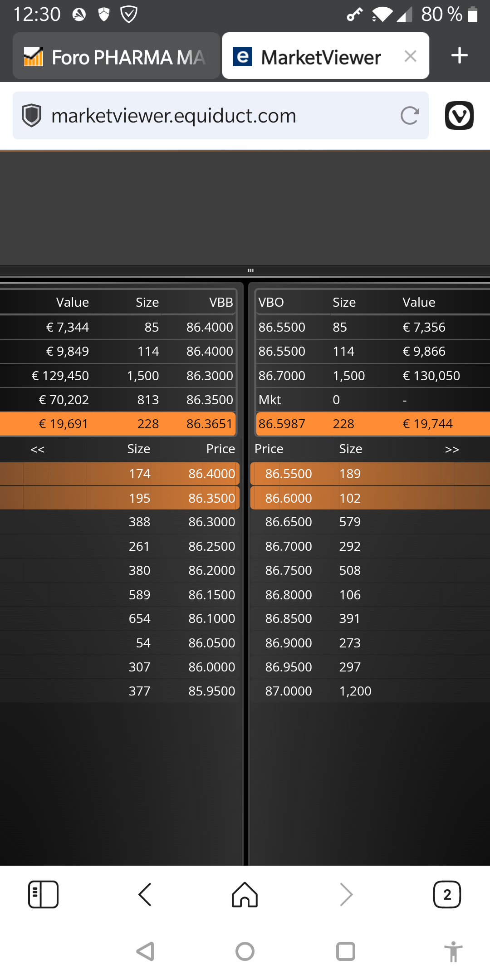Viewport: 490px width, 980px height.
Task: Select the bid level priced 86.4000 size 174
Action: coord(119,474)
